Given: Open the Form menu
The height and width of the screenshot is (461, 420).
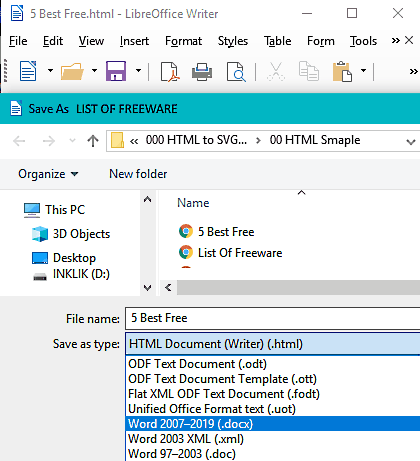Looking at the screenshot, I should 321,41.
